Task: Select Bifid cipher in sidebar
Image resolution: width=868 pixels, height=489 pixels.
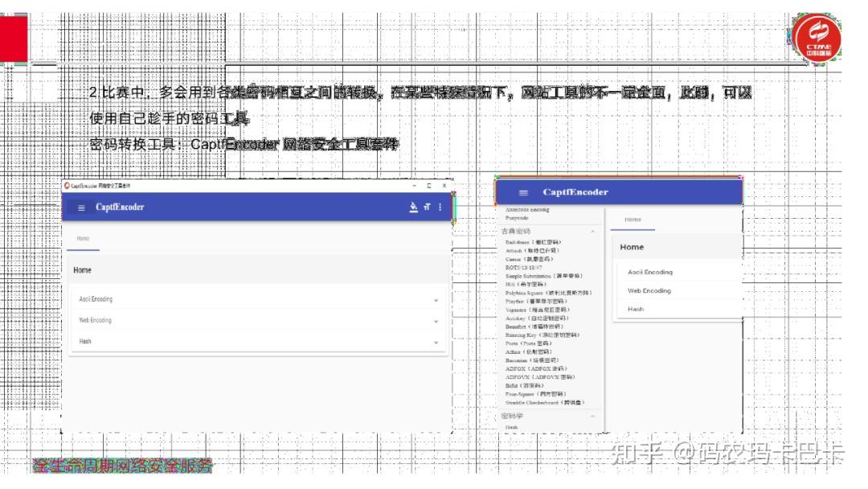Action: tap(525, 385)
